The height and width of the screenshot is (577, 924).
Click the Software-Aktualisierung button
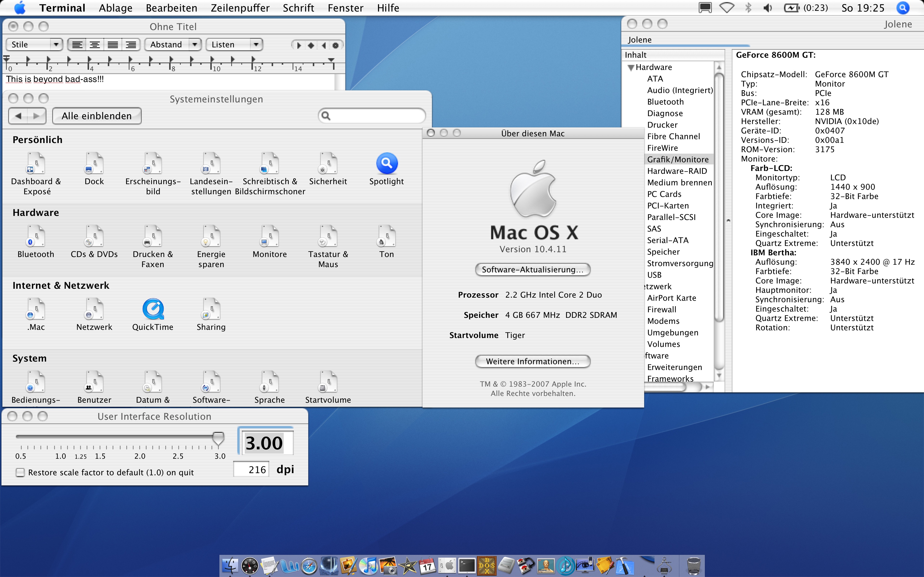click(532, 270)
